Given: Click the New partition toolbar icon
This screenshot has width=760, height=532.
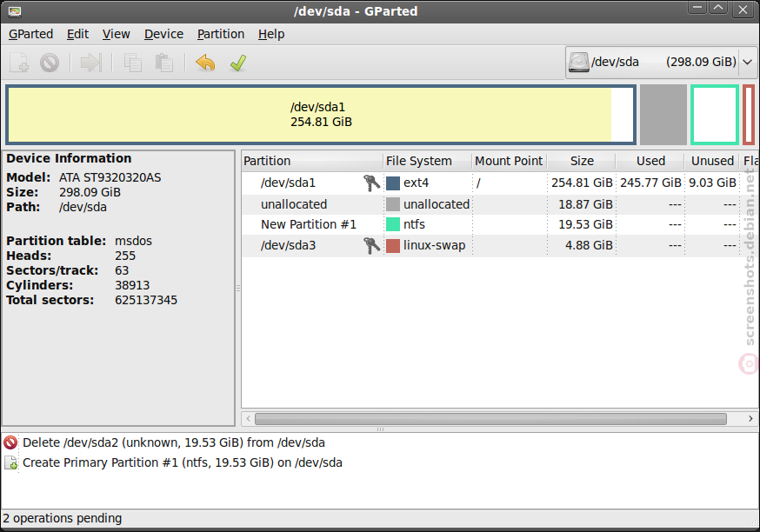Looking at the screenshot, I should pyautogui.click(x=19, y=63).
